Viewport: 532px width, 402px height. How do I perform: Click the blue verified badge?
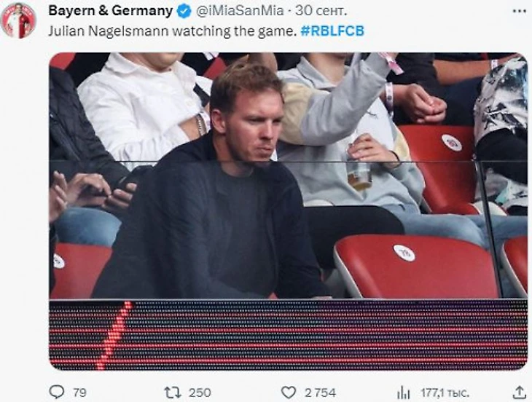coord(184,12)
